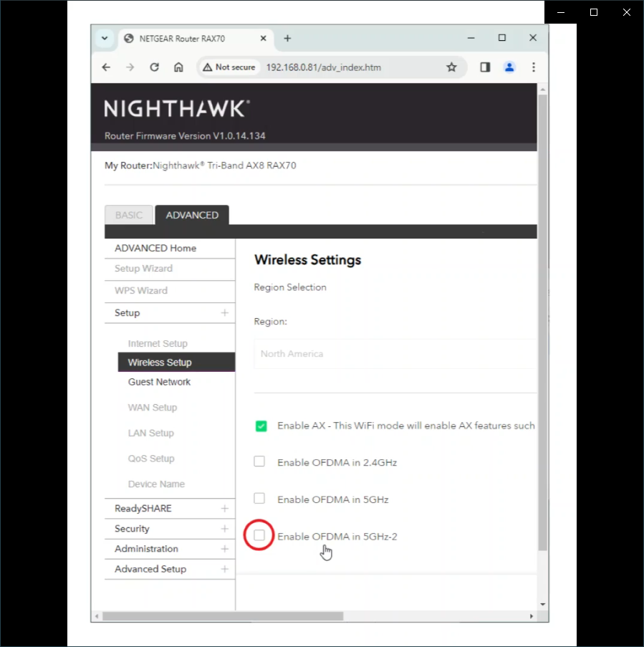Bookmark this page with the star icon
Screen dimensions: 644x647
tap(451, 67)
